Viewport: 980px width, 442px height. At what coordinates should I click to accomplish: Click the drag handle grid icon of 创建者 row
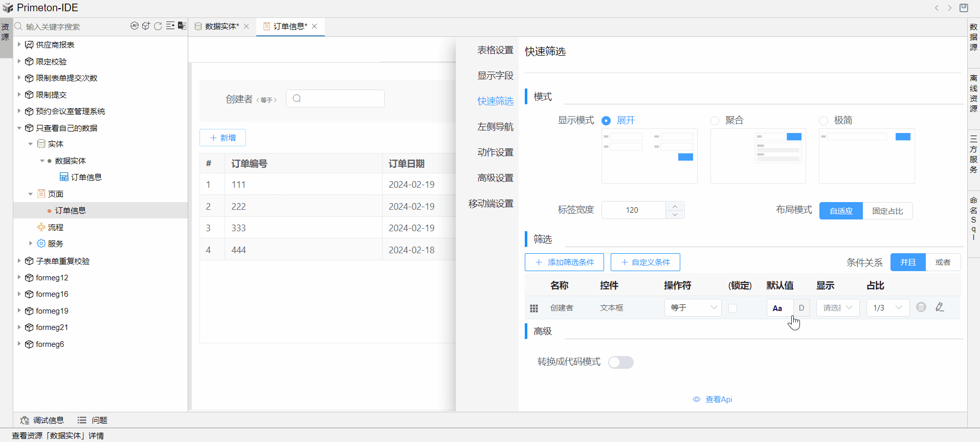[x=534, y=308]
